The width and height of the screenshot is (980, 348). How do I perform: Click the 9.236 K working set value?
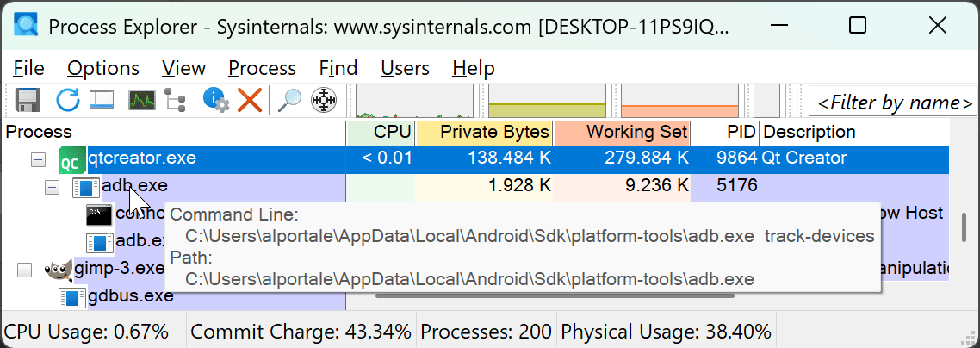click(657, 185)
